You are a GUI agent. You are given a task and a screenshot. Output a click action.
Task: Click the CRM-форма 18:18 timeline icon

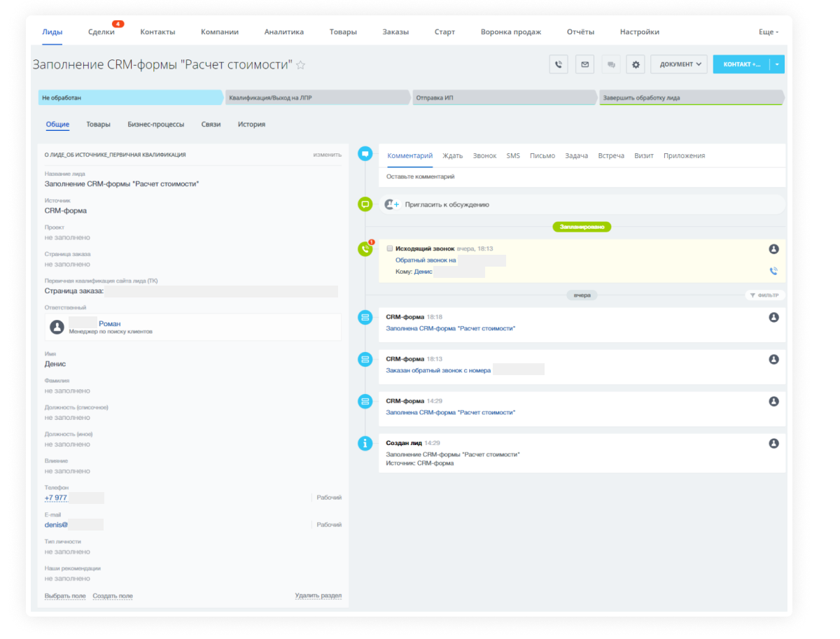[365, 317]
